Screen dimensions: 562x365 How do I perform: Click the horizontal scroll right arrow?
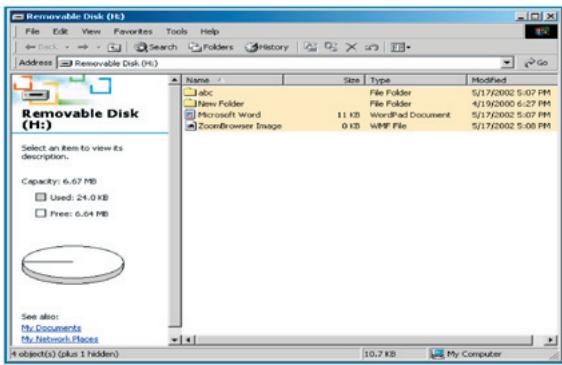551,339
